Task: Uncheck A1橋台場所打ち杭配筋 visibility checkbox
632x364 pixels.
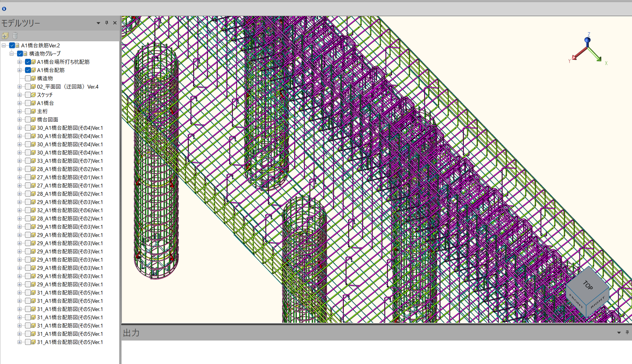Action: click(28, 62)
